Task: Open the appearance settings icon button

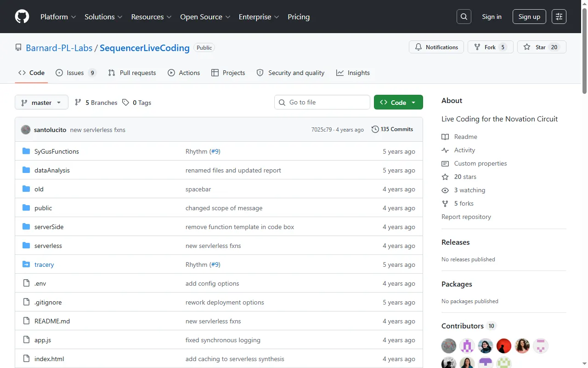Action: [559, 17]
